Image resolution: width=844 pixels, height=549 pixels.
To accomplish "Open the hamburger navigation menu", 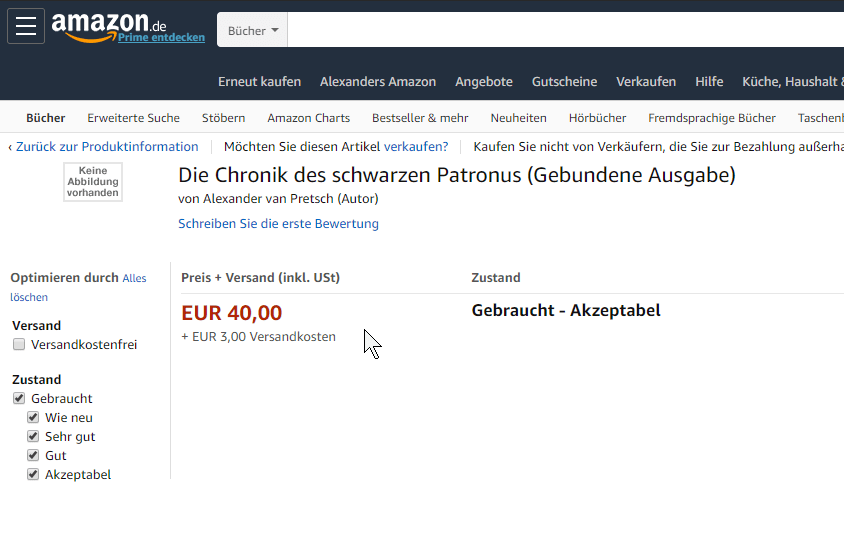I will [x=26, y=26].
